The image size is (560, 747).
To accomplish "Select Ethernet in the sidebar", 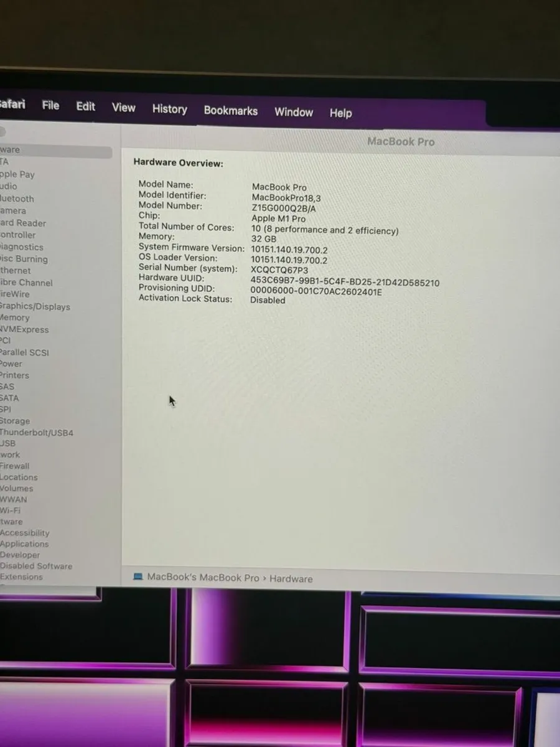I will [x=16, y=271].
